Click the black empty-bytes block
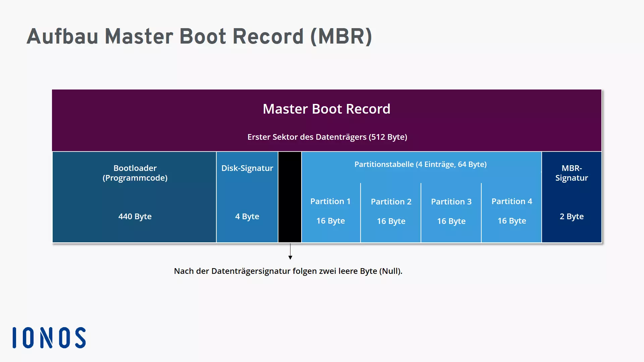Viewport: 644px width, 362px height. point(290,197)
